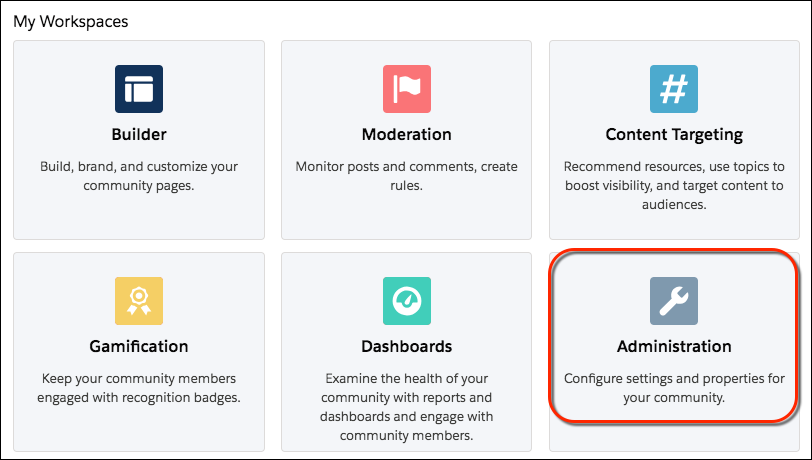Open the Dashboards gauge icon

coord(407,300)
